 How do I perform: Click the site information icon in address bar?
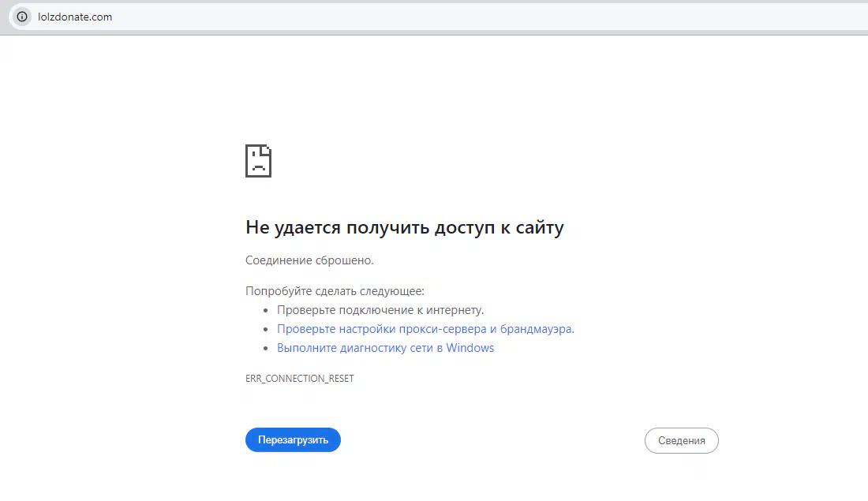click(x=21, y=17)
